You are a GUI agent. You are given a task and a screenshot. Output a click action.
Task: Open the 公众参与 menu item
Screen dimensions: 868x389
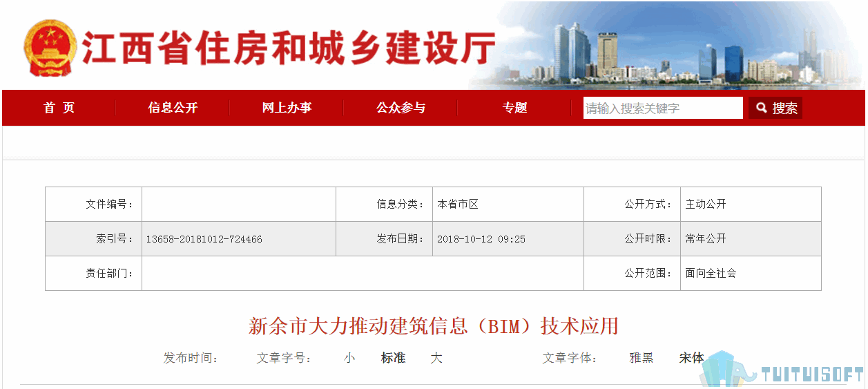401,108
